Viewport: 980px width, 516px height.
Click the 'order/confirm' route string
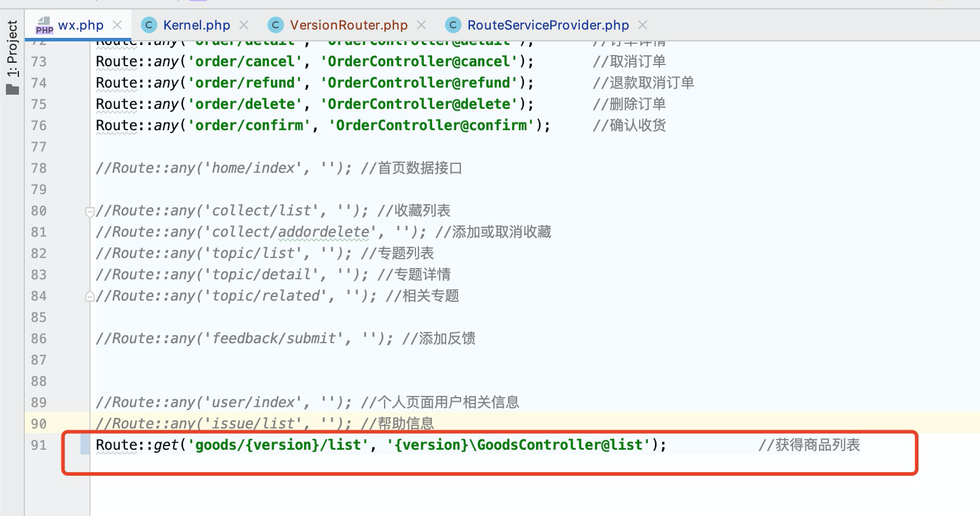tap(249, 125)
